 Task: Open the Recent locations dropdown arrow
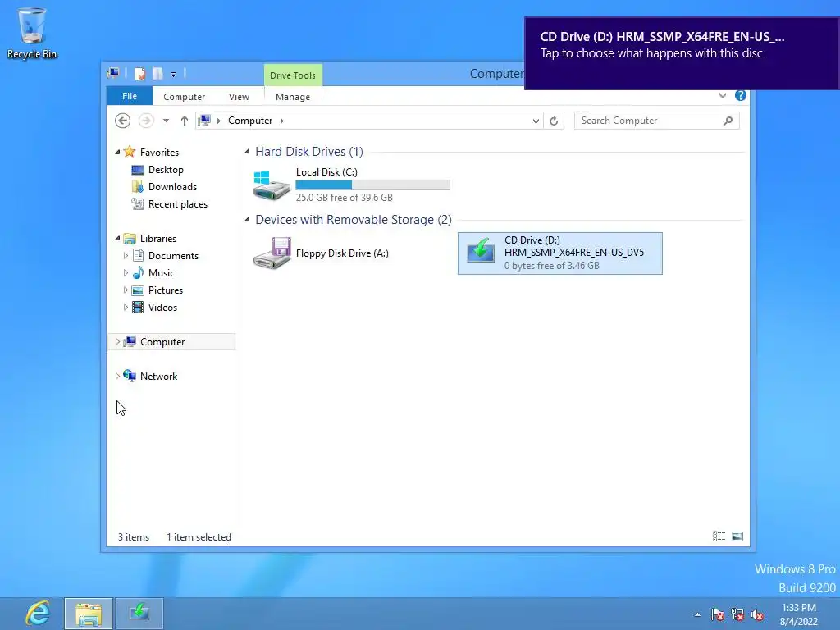coord(166,121)
